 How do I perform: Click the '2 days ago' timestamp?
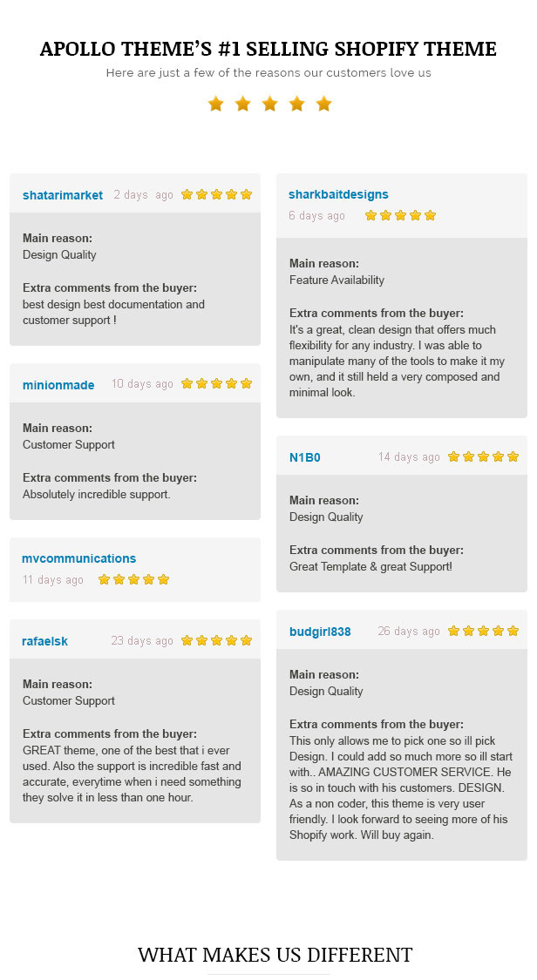[143, 195]
